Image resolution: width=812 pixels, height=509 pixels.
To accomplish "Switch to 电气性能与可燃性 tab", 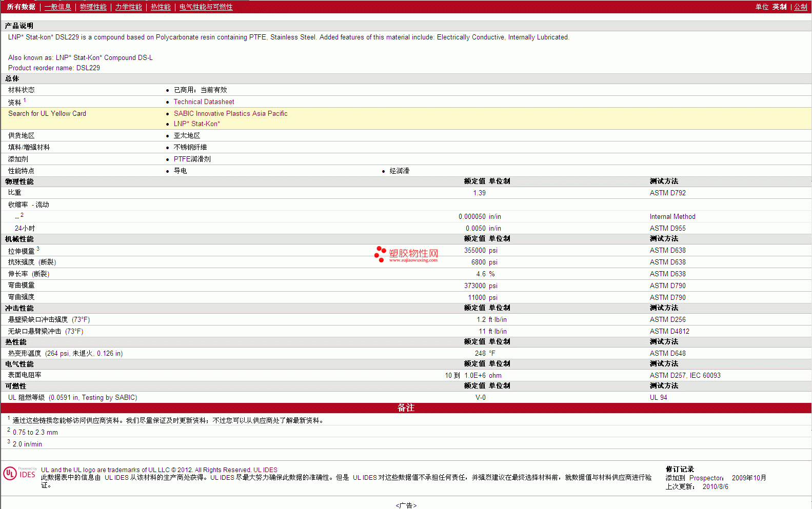I will [206, 7].
